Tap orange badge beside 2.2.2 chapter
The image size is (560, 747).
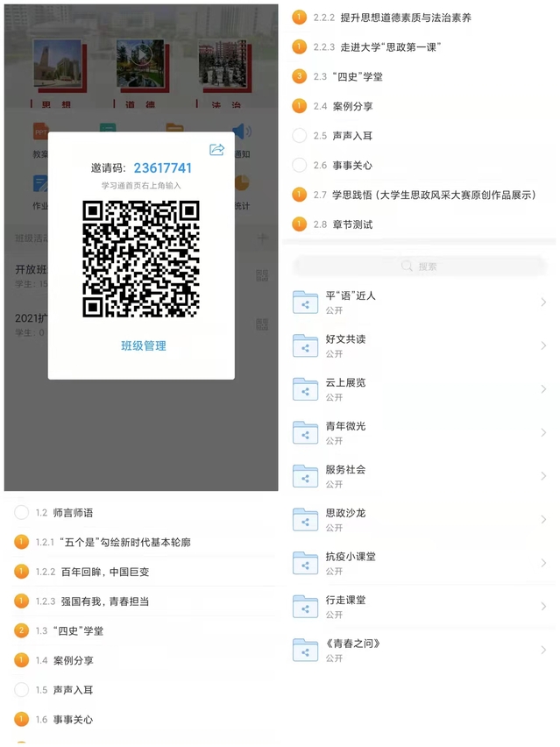[299, 18]
